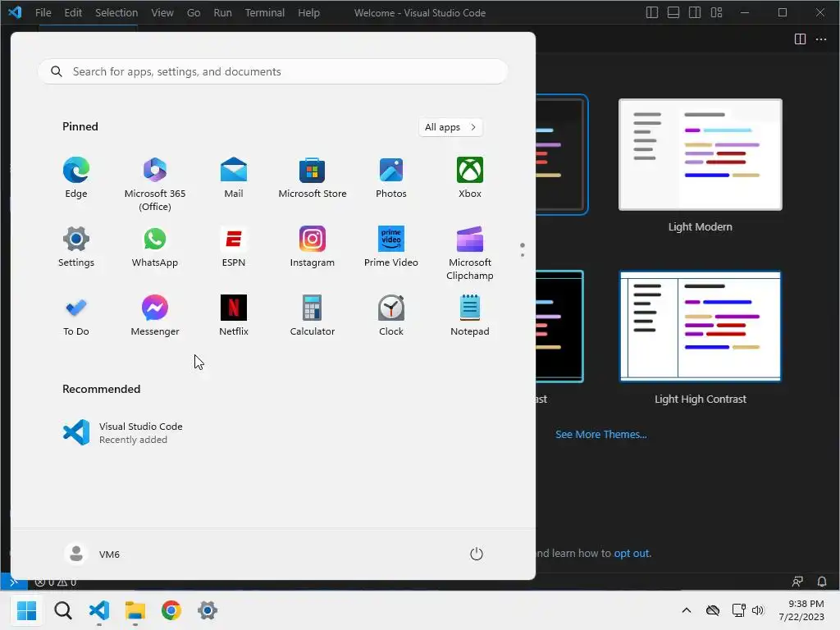Switch to VS Code from taskbar
Viewport: 840px width, 630px height.
pos(99,610)
